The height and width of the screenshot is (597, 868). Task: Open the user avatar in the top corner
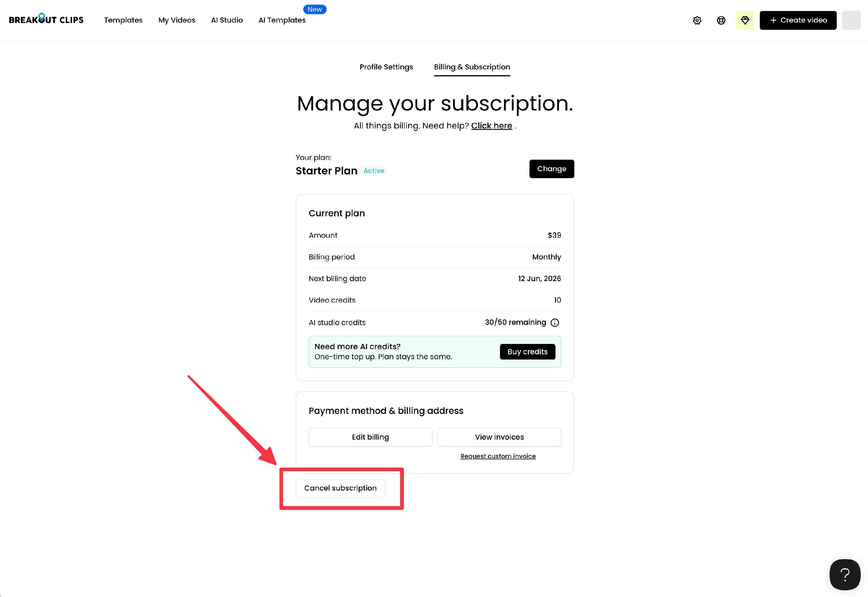click(x=851, y=20)
